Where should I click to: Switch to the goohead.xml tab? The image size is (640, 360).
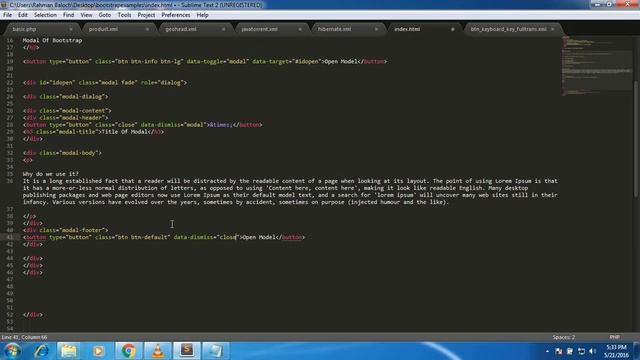181,29
